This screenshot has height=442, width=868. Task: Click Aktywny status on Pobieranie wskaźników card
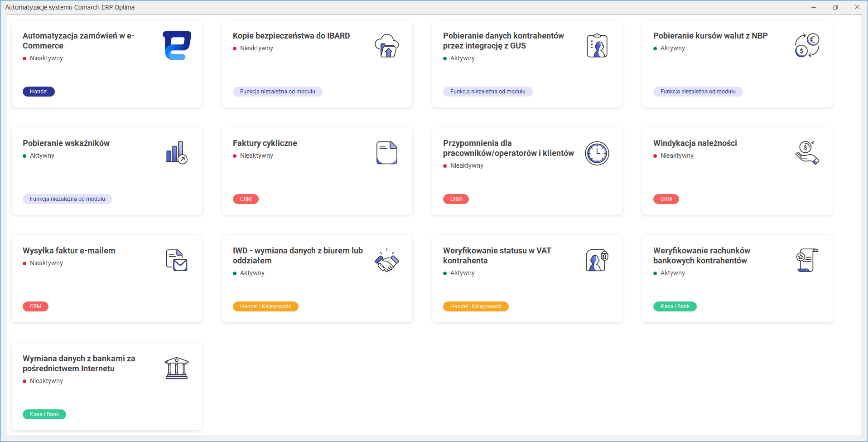tap(39, 156)
